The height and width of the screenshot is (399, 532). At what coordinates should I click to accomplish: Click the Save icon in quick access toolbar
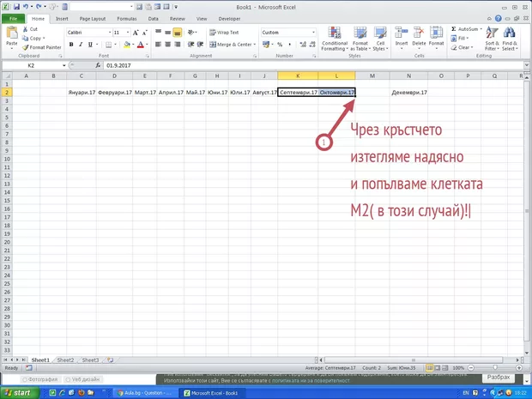point(17,6)
